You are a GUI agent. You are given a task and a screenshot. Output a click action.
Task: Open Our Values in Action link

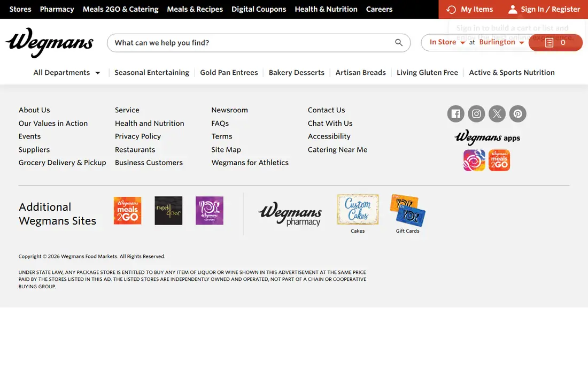pyautogui.click(x=53, y=123)
